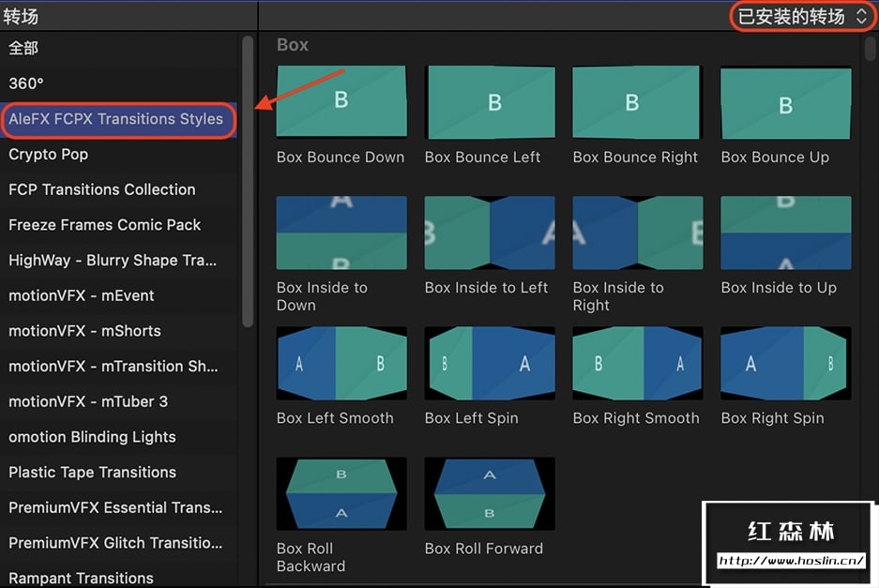Click the Box Bounce Up label

pyautogui.click(x=775, y=158)
